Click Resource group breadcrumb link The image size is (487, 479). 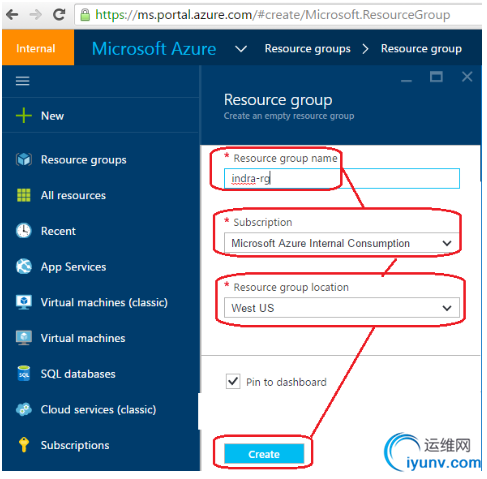click(421, 49)
